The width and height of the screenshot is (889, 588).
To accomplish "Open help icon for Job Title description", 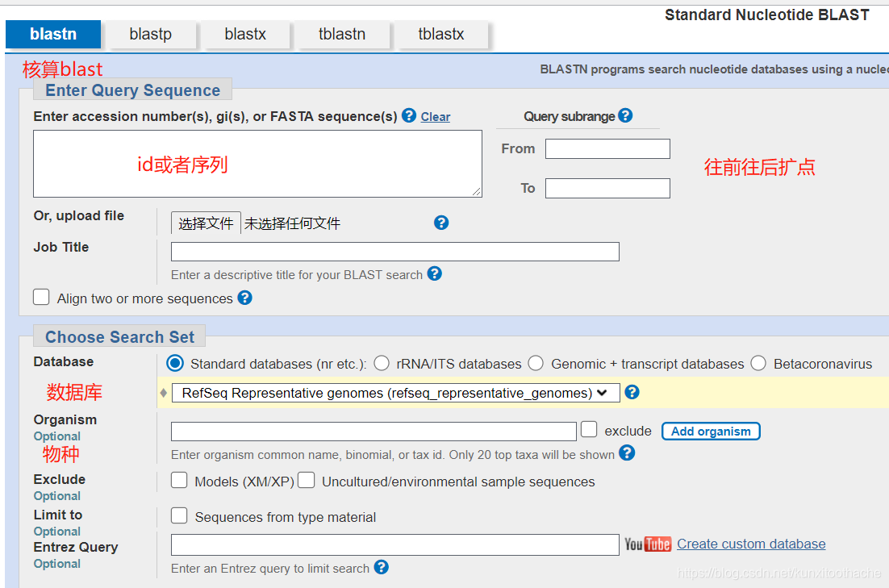I will pyautogui.click(x=434, y=274).
